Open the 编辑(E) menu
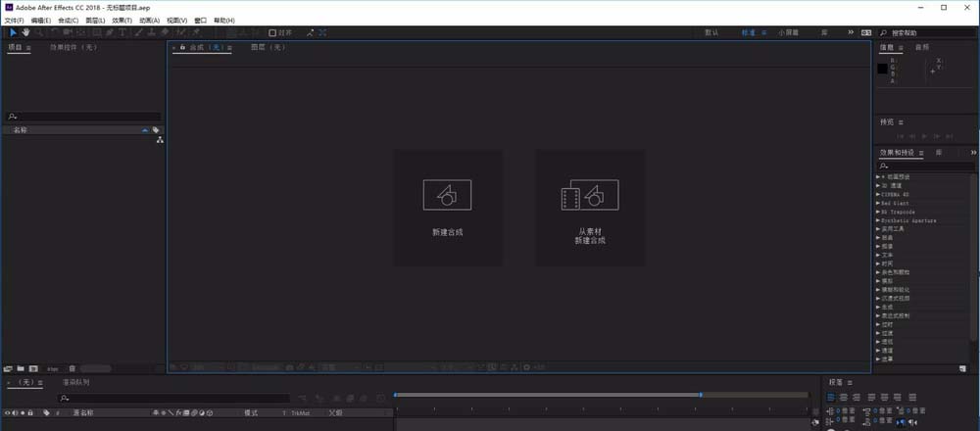This screenshot has height=431, width=980. click(x=40, y=21)
